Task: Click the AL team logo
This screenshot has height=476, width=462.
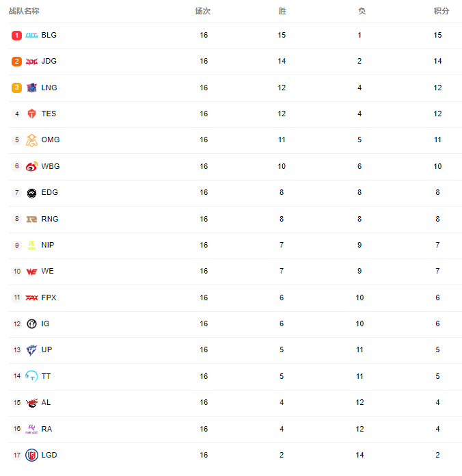Action: [x=31, y=403]
